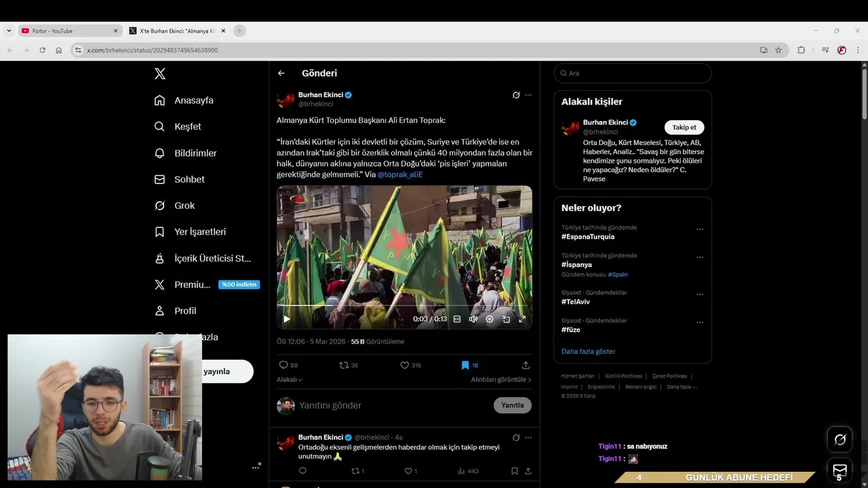Like the reply with 1 like
The width and height of the screenshot is (868, 488).
tap(408, 471)
